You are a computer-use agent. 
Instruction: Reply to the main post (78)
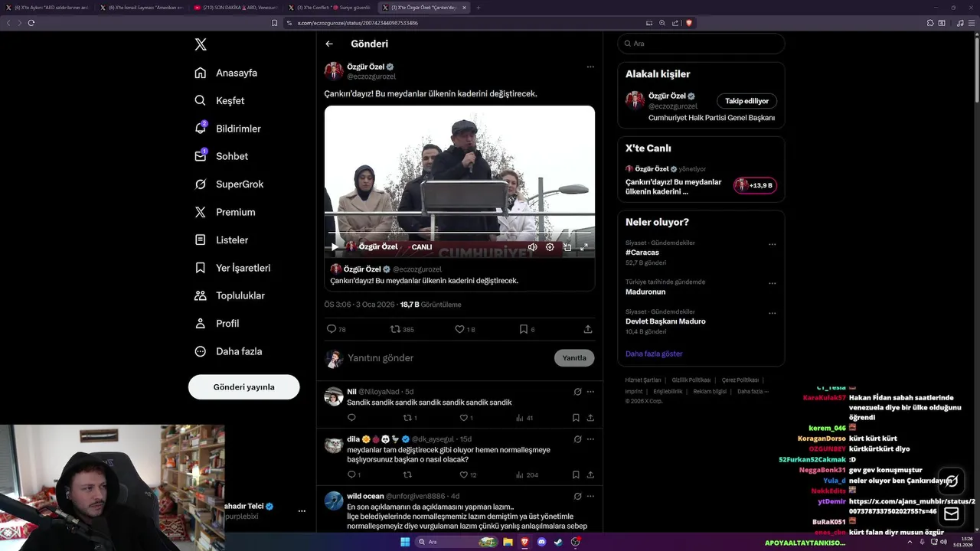click(x=336, y=329)
